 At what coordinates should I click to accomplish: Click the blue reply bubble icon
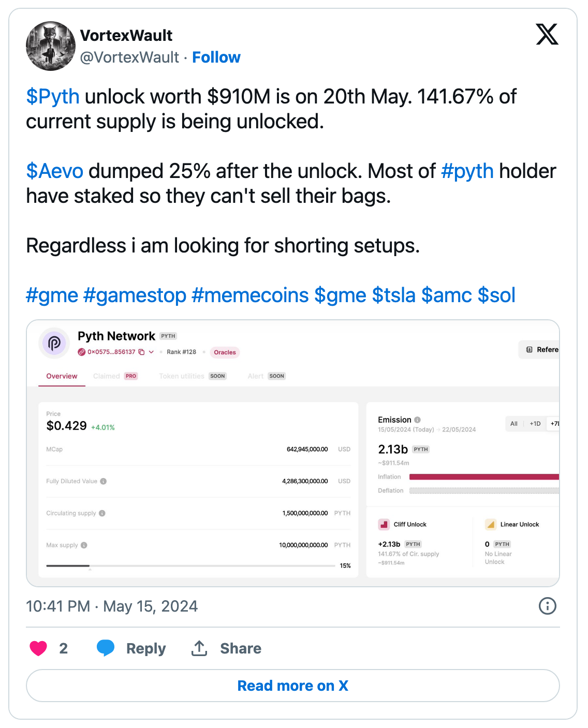pyautogui.click(x=106, y=648)
